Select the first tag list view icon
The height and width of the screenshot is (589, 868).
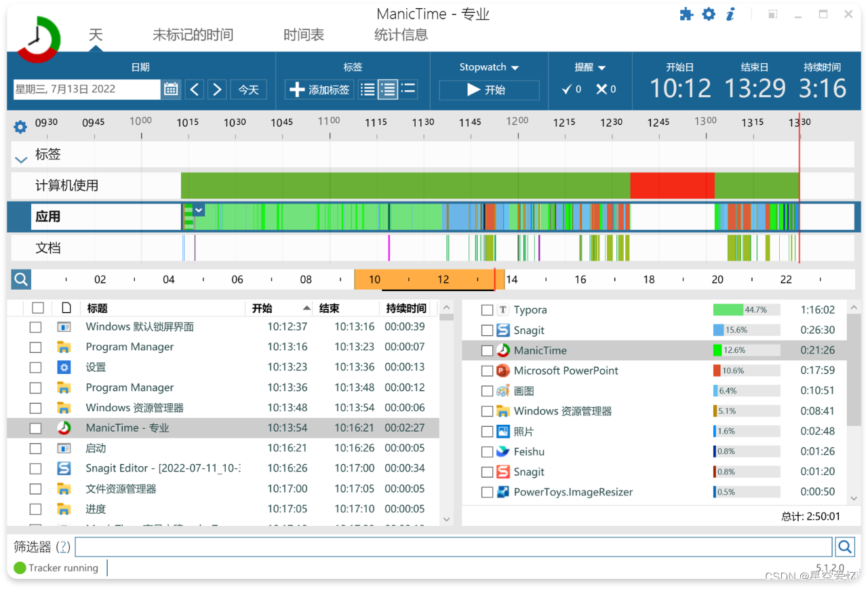coord(368,89)
